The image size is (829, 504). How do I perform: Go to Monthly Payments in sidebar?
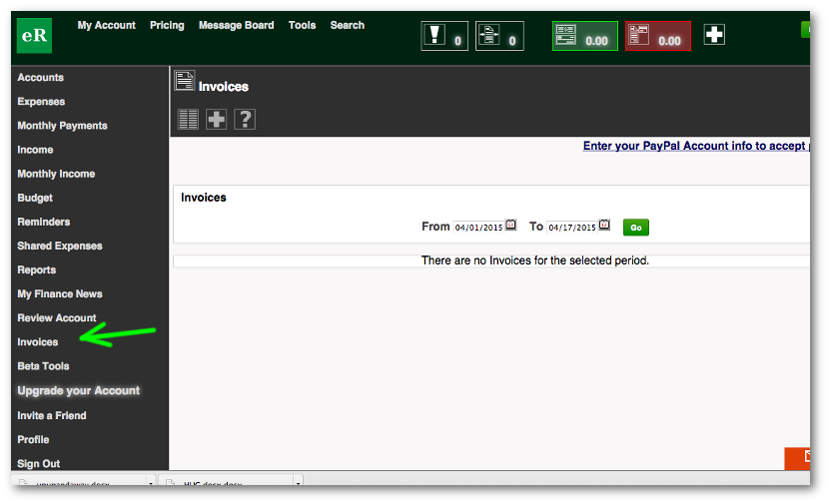click(x=62, y=126)
